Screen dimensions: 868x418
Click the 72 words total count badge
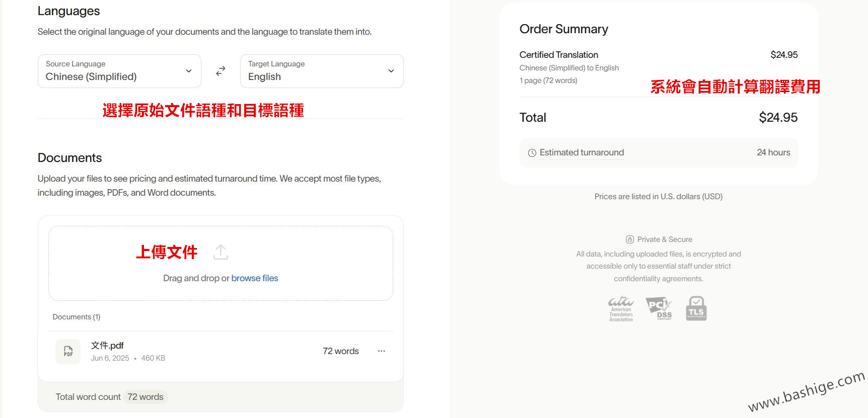click(x=146, y=397)
